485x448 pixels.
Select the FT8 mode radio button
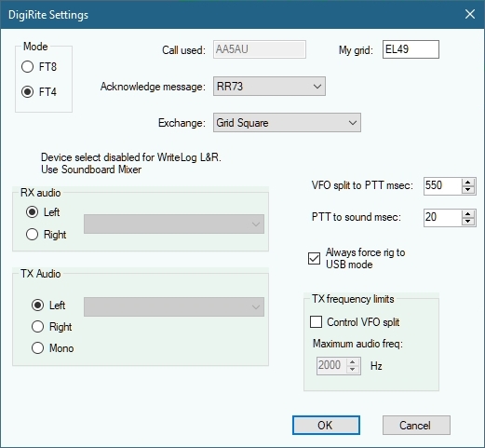27,67
